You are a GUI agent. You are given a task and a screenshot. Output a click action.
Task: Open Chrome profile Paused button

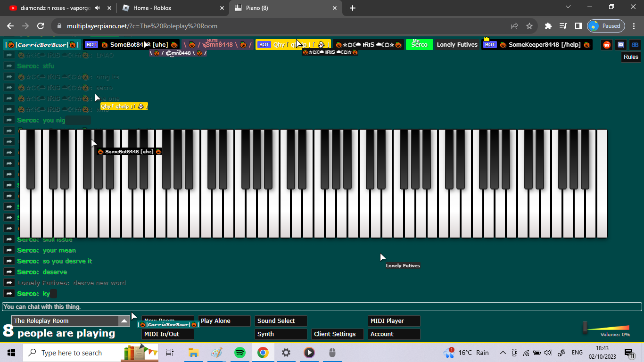[606, 26]
